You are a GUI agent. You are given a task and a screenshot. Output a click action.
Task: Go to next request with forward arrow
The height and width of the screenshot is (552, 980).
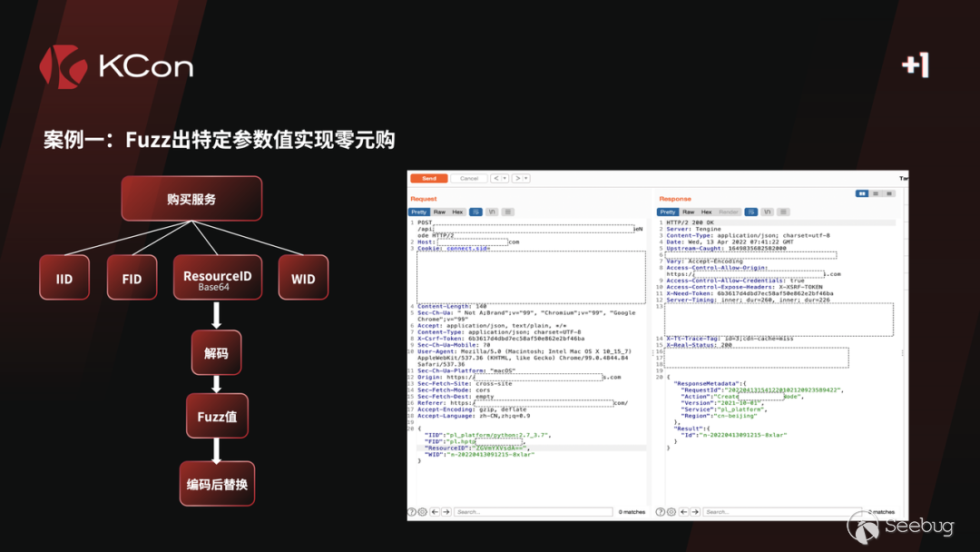[x=517, y=179]
